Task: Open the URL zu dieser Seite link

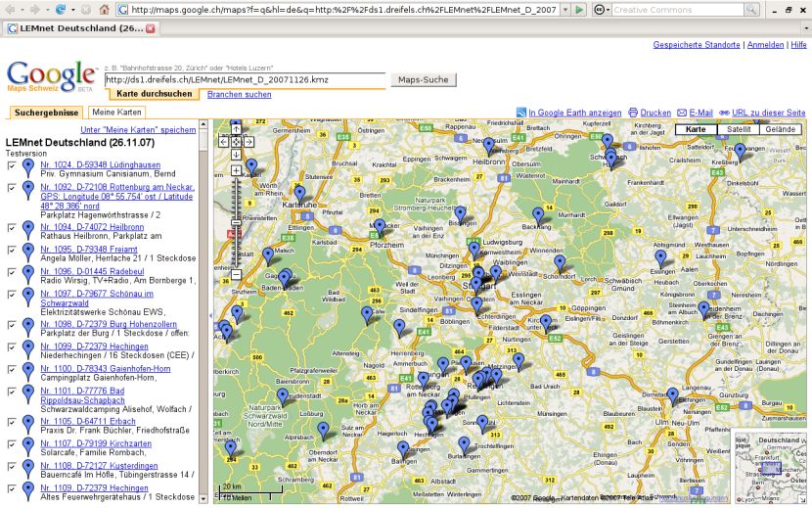Action: (x=769, y=113)
